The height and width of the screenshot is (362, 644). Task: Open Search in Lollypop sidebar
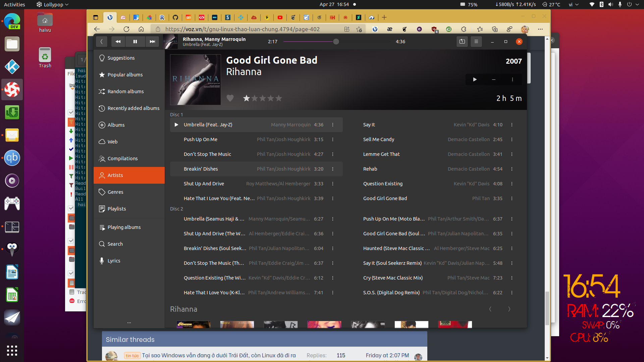pos(129,244)
